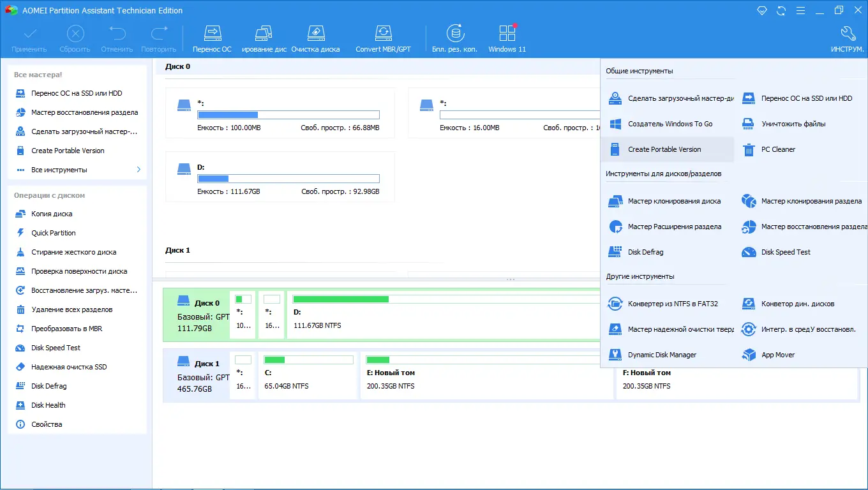
Task: Open the hamburger menu in the title bar
Action: [x=800, y=10]
